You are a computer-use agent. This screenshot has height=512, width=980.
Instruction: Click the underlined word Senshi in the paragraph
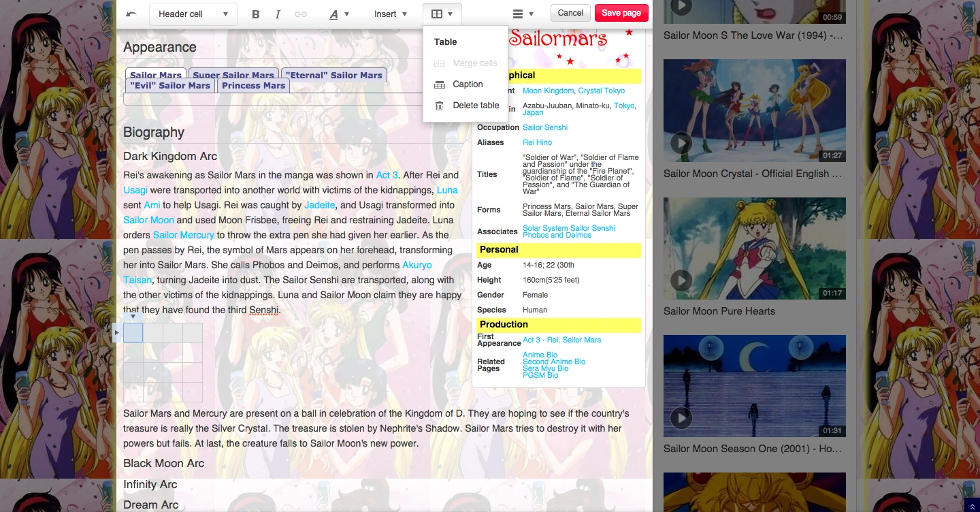pos(264,310)
